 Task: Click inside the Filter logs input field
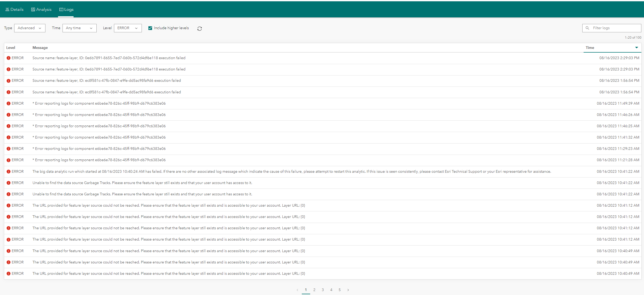[612, 28]
